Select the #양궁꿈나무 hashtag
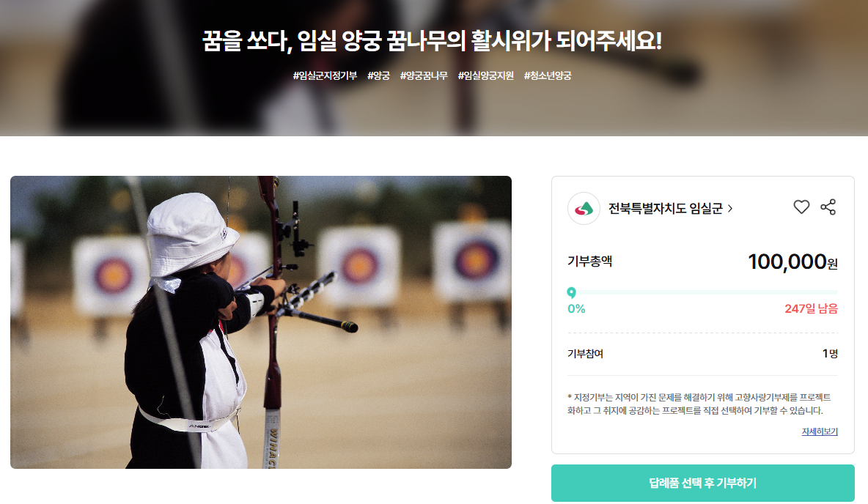868x504 pixels. 424,75
